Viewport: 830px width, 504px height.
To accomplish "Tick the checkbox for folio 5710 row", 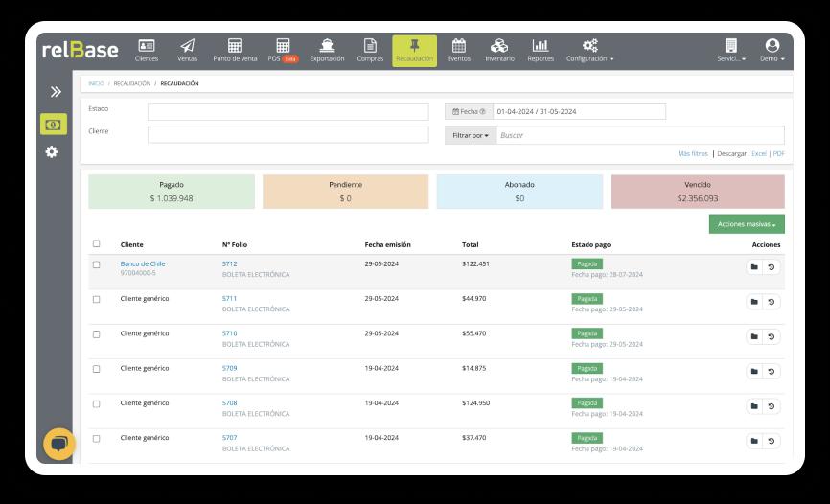I will [96, 334].
